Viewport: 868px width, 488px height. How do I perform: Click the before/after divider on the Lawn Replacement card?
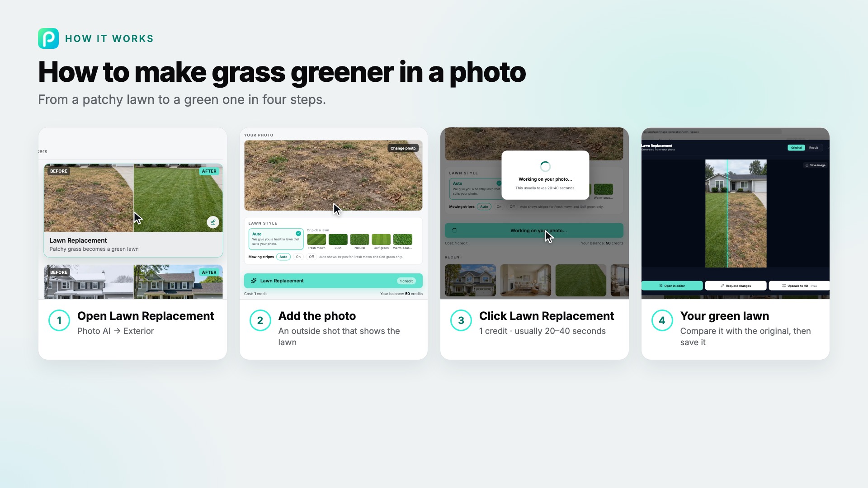pyautogui.click(x=133, y=198)
